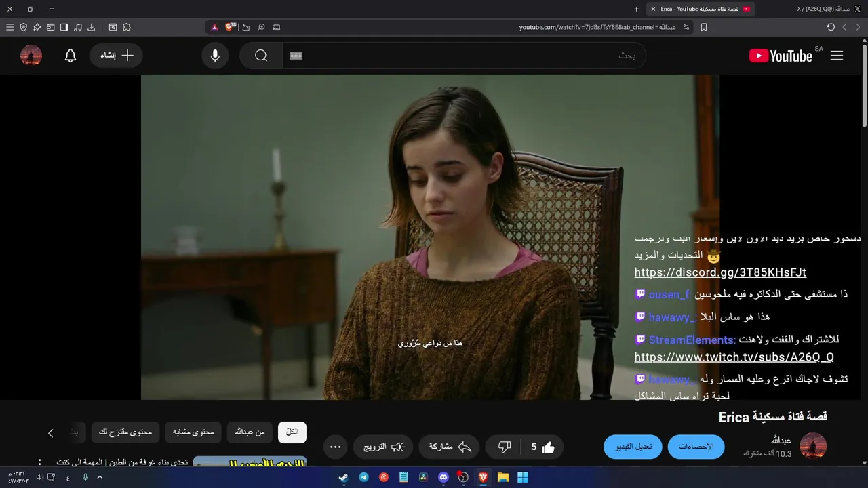The height and width of the screenshot is (488, 868).
Task: Click the taskbar volume speaker icon
Action: pyautogui.click(x=39, y=477)
